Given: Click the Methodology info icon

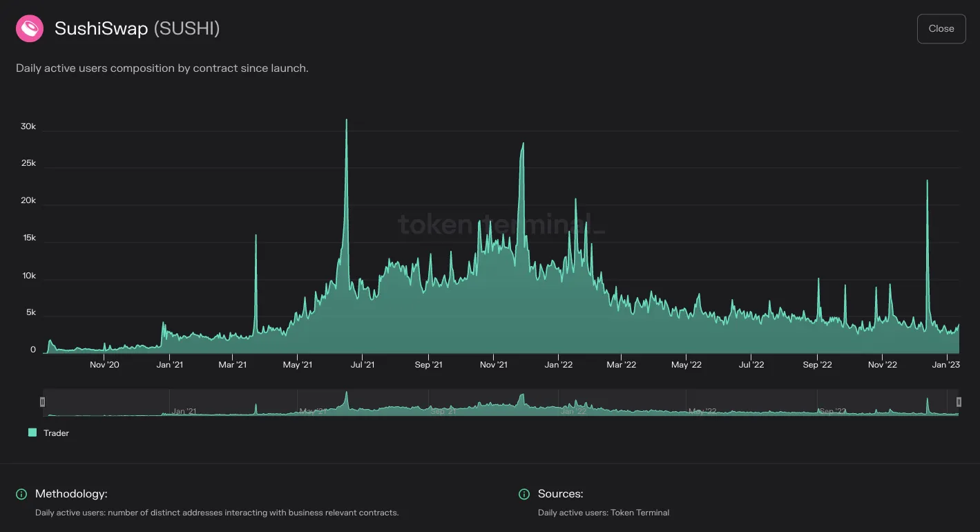Looking at the screenshot, I should tap(21, 494).
